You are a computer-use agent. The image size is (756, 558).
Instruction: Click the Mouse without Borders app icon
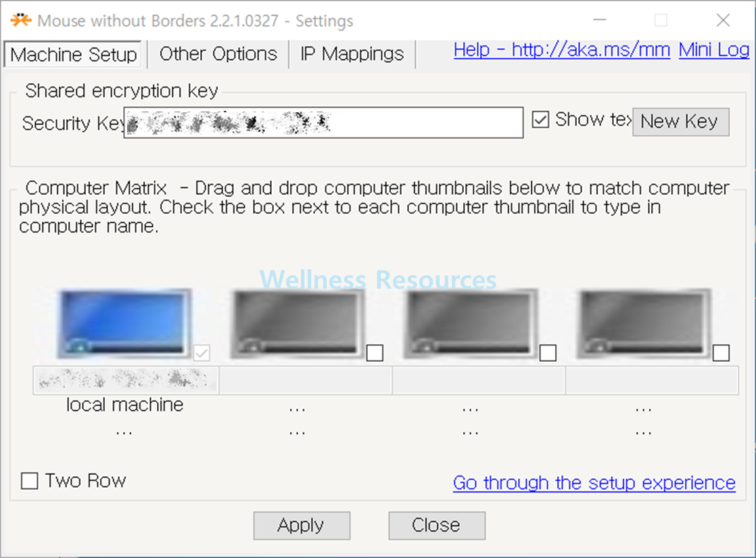21,20
